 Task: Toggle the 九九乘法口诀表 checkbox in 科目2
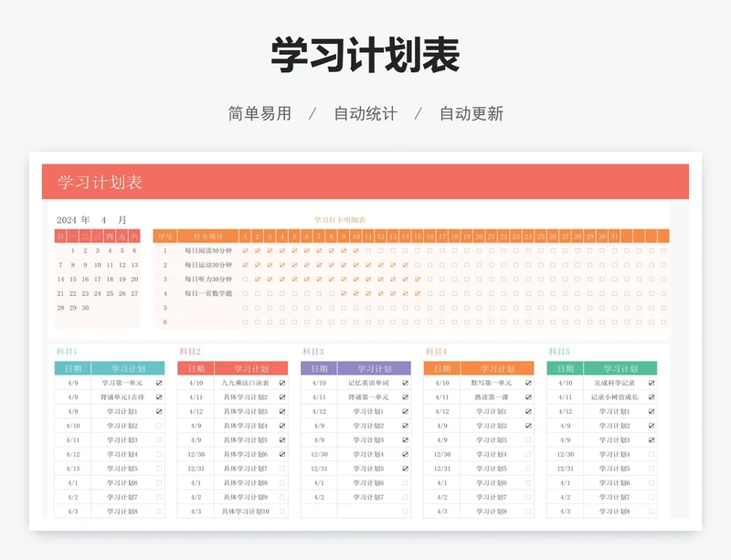[282, 383]
